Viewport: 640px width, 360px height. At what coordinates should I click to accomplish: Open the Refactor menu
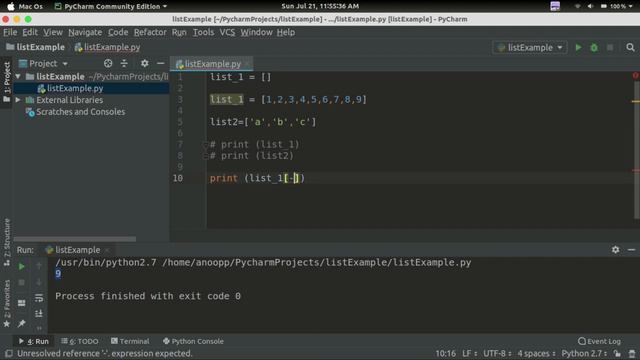[x=150, y=32]
